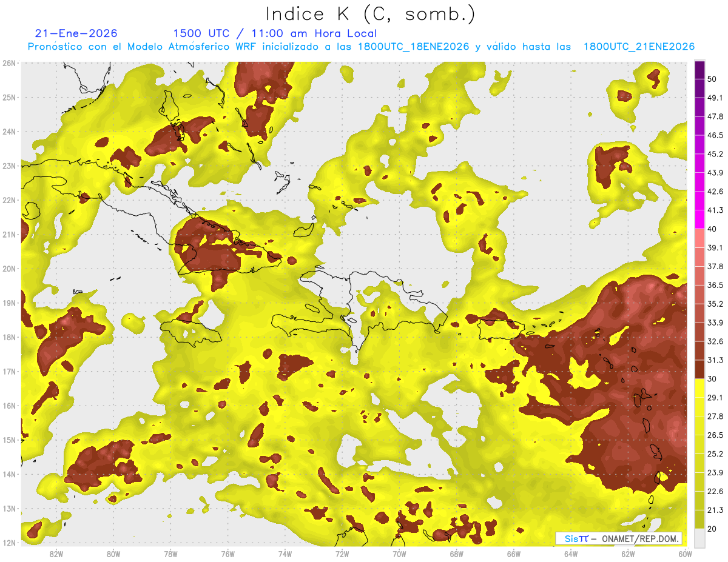This screenshot has height=562, width=728.
Task: Click the dark purple colorbar segment beside 50
Action: 699,70
